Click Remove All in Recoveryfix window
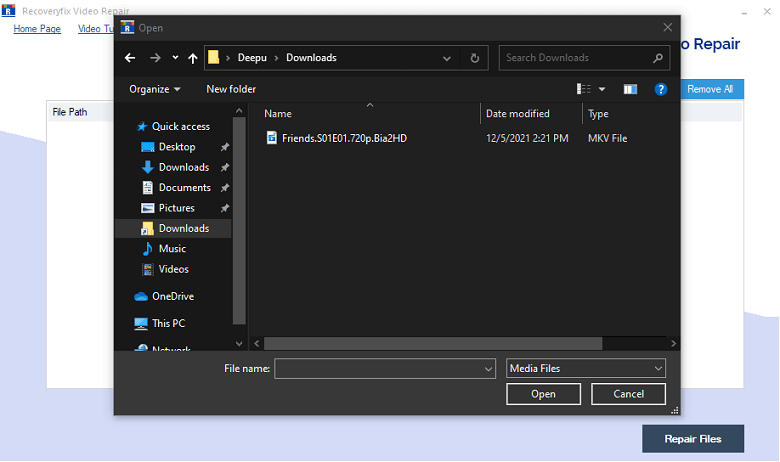 [711, 89]
